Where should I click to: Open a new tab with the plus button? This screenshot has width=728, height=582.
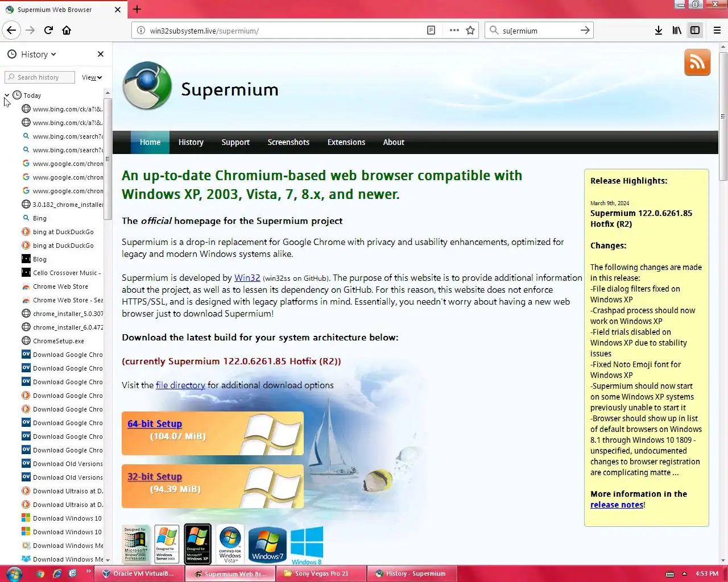[x=137, y=9]
